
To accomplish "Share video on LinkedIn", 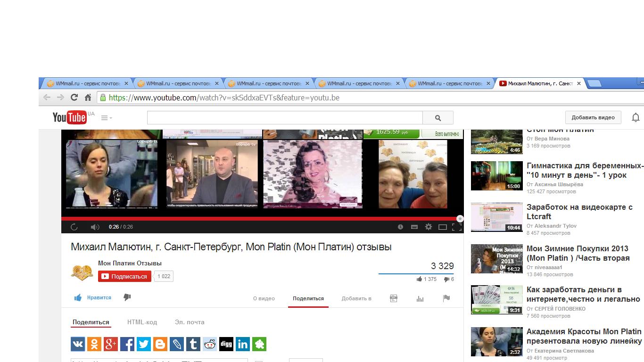I will point(243,344).
